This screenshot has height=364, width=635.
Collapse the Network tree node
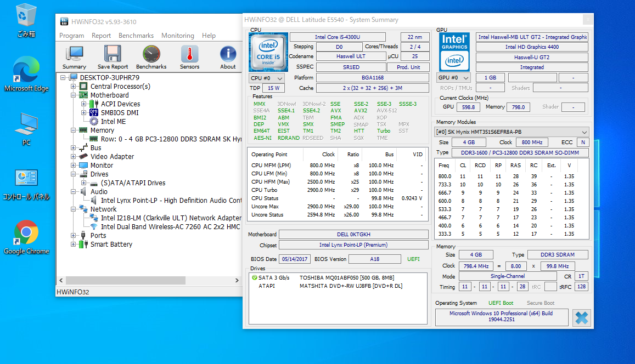pyautogui.click(x=74, y=209)
